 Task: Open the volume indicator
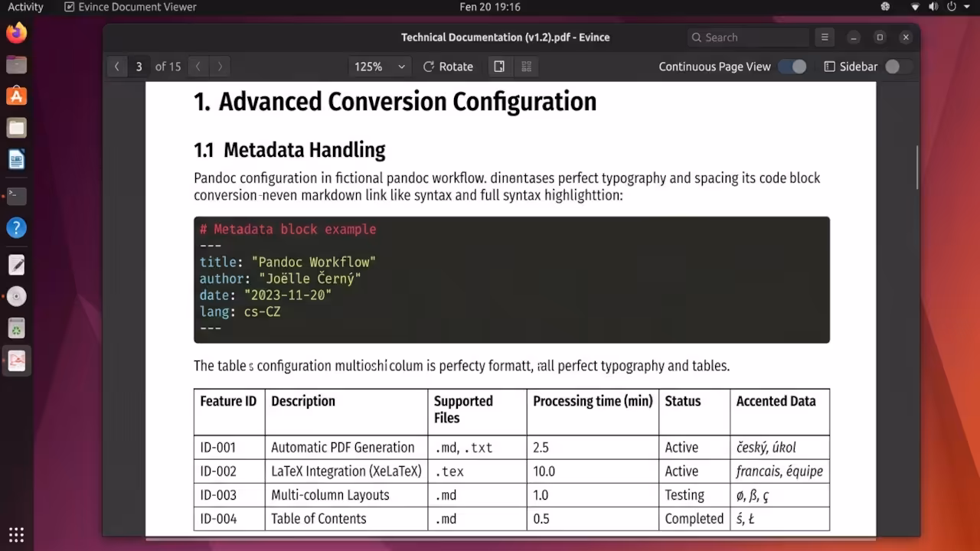[x=933, y=7]
